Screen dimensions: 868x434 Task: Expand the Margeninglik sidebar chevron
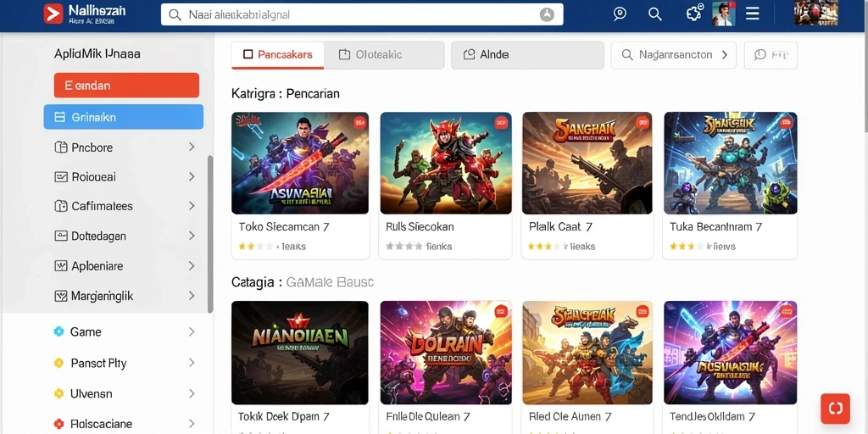[x=192, y=296]
